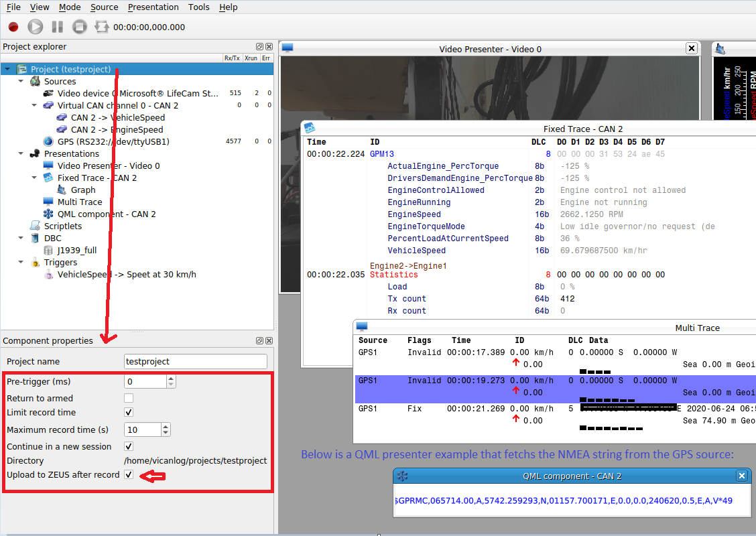The image size is (756, 536).
Task: Click the play button in toolbar
Action: tap(36, 27)
